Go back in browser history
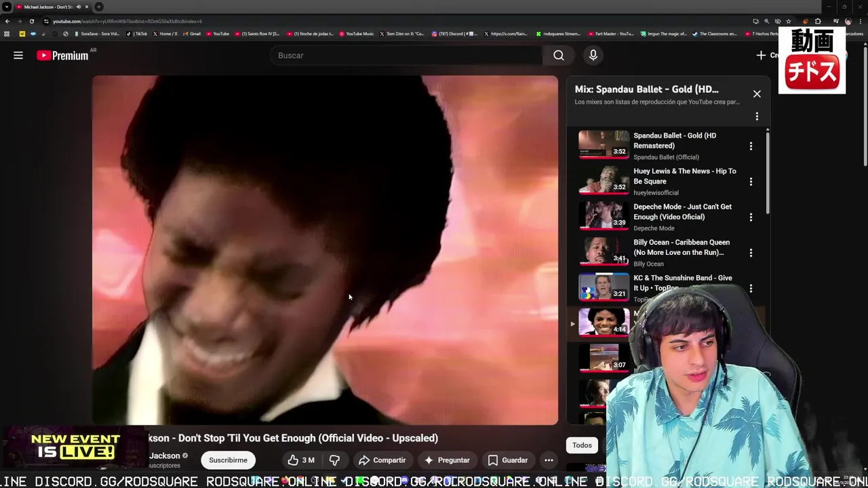 7,21
